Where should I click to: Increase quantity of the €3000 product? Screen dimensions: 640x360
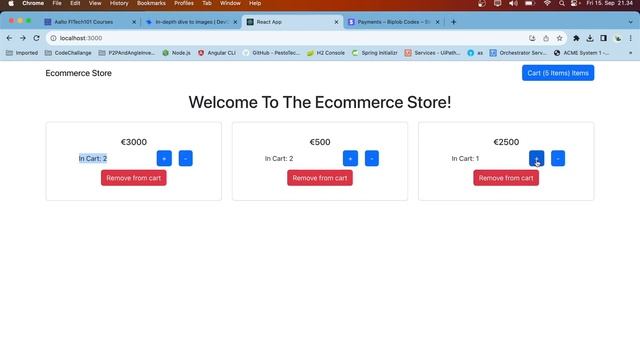click(164, 158)
